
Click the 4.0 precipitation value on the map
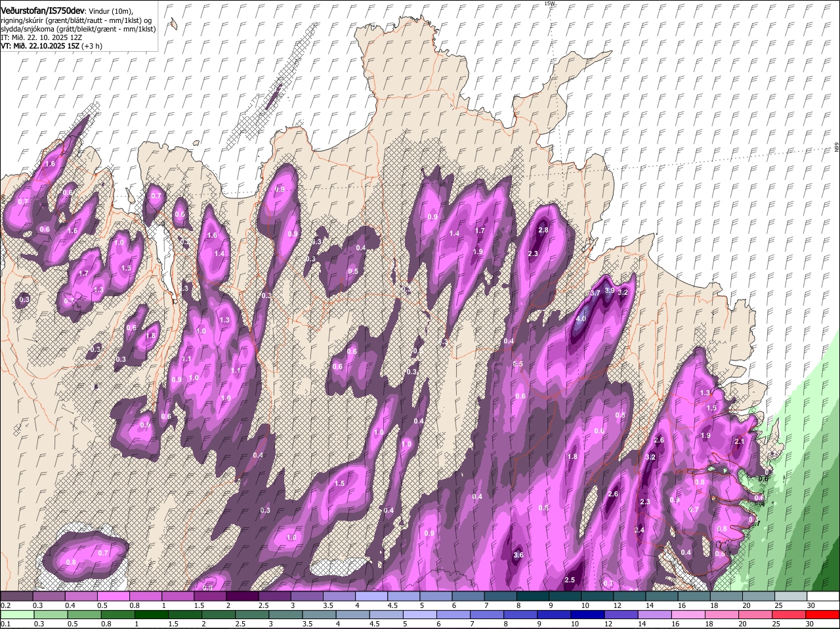coord(581,319)
